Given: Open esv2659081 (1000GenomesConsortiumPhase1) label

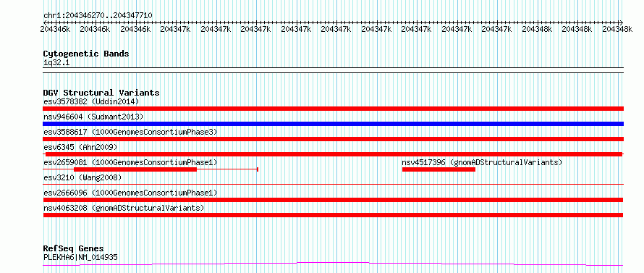Looking at the screenshot, I should 130,162.
